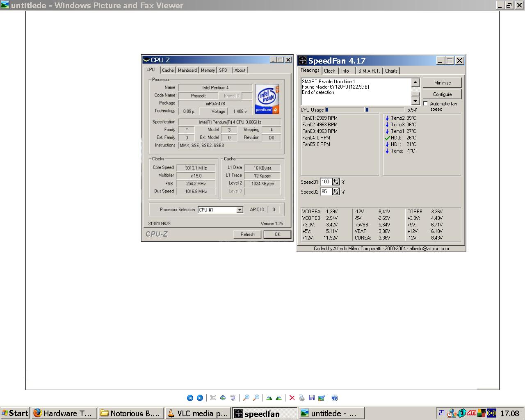Viewport: 525px width, 420px height.
Task: Select the SpeedFan Readings tab
Action: 310,70
